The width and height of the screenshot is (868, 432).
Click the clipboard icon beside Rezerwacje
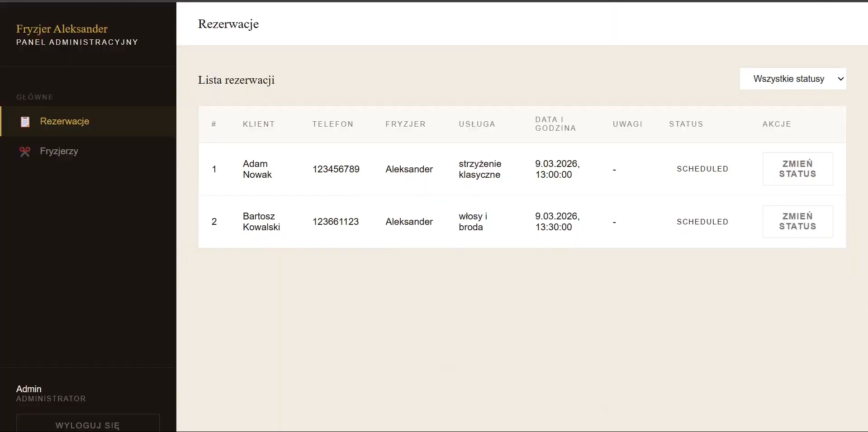click(x=25, y=121)
